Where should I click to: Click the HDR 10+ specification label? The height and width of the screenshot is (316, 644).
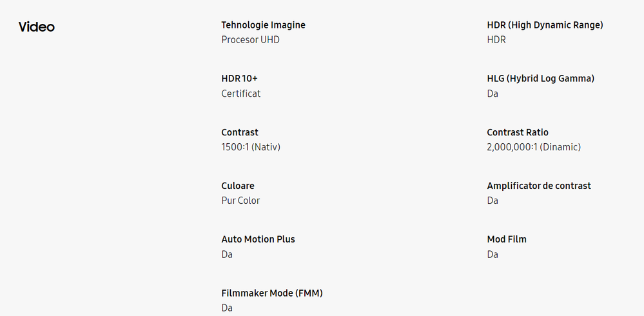(x=239, y=79)
